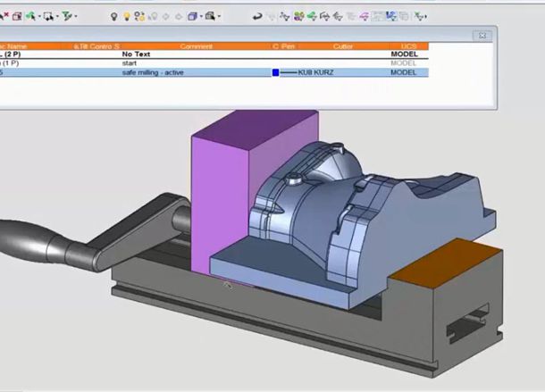Click the multicolored grid icon right of undo

tap(298, 16)
